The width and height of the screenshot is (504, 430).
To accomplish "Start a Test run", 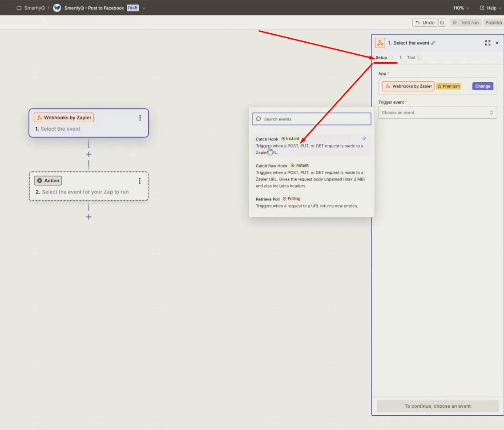I will (x=466, y=23).
